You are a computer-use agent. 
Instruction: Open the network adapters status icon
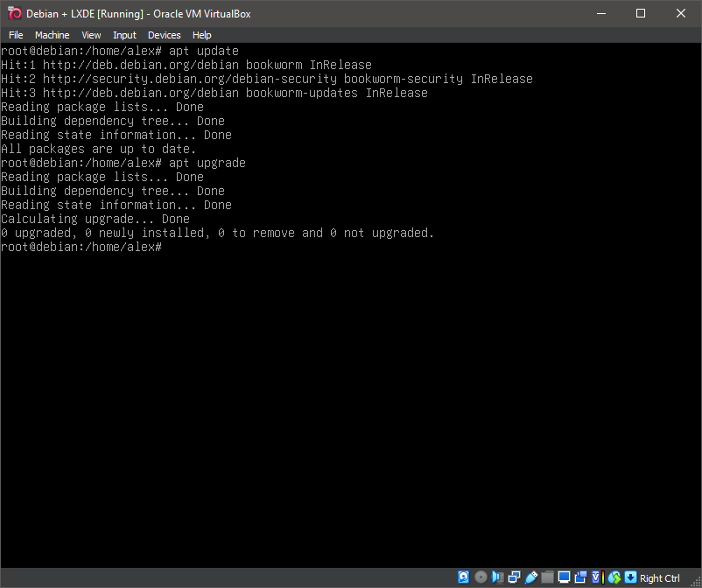coord(514,577)
